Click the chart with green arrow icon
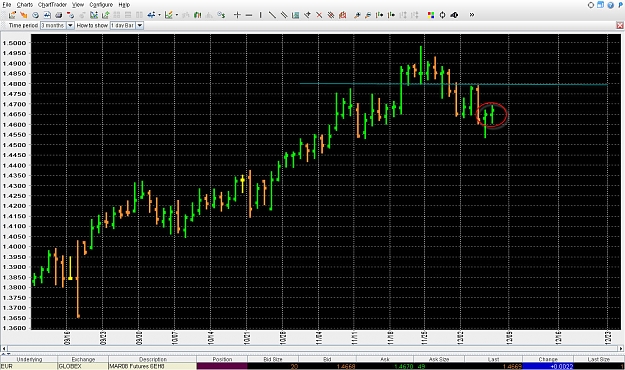625x370 pixels. tap(106, 15)
